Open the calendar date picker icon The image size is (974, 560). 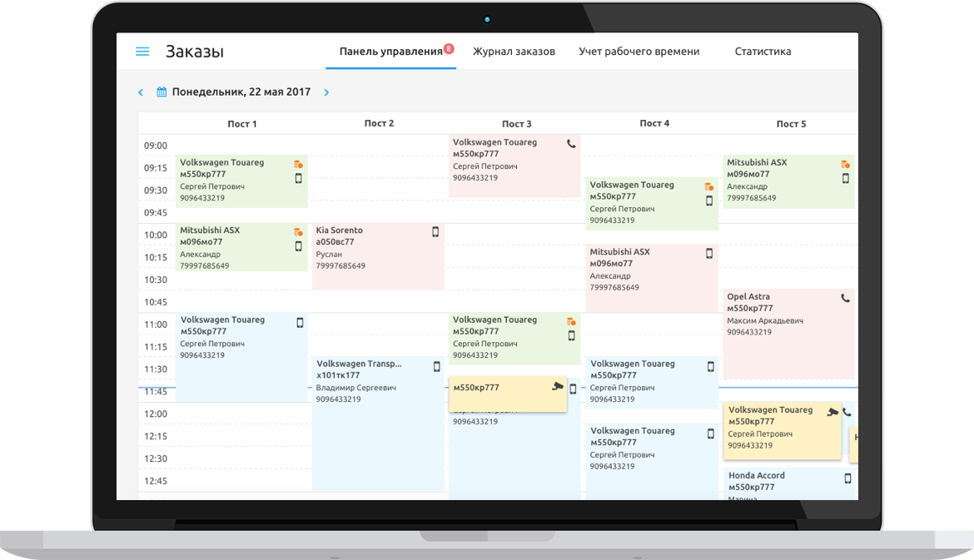[162, 92]
